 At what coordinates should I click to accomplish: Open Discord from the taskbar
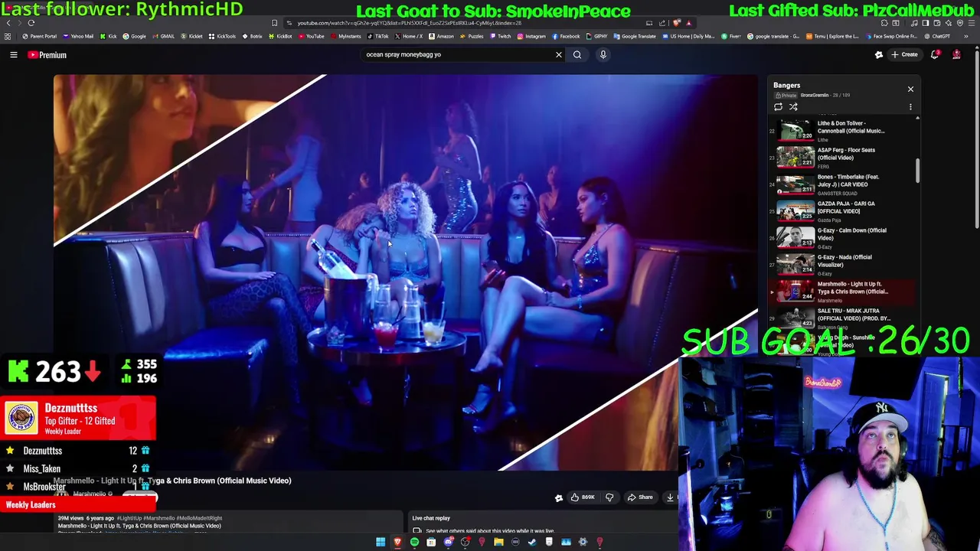coord(449,542)
